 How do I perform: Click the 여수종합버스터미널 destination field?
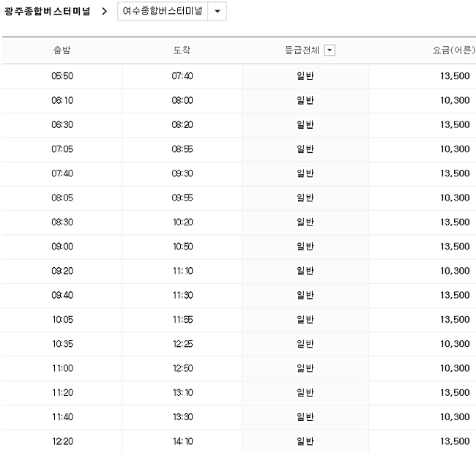tap(163, 12)
